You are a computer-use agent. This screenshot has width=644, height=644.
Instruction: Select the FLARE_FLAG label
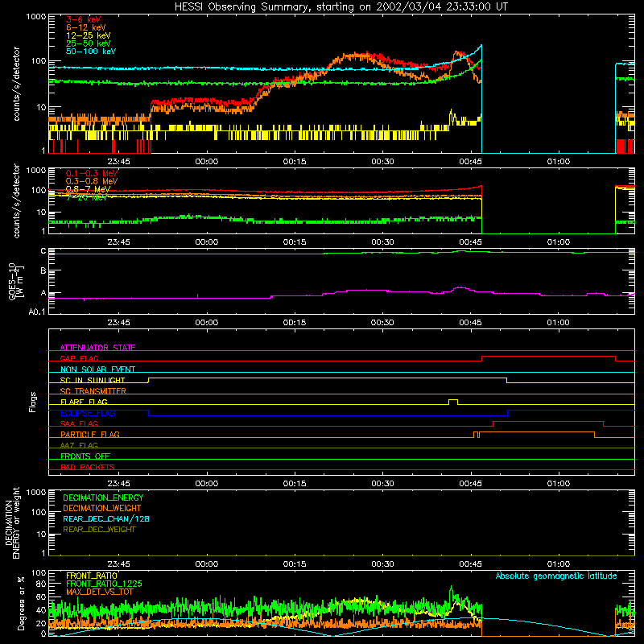84,402
